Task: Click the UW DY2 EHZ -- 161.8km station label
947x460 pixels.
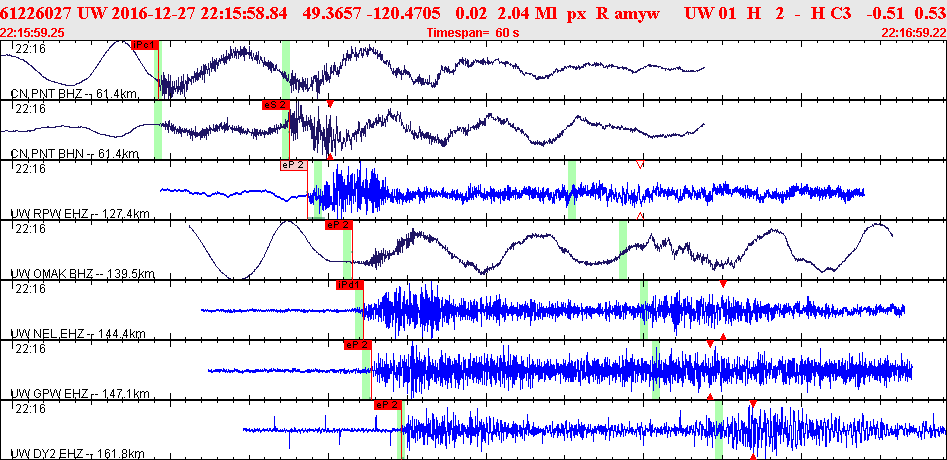Action: pos(77,454)
